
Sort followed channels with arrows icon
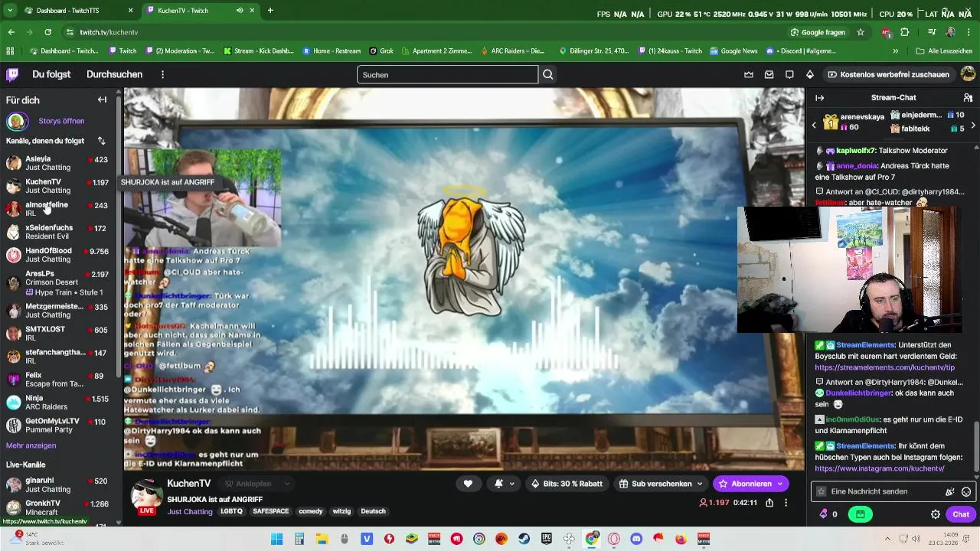101,141
